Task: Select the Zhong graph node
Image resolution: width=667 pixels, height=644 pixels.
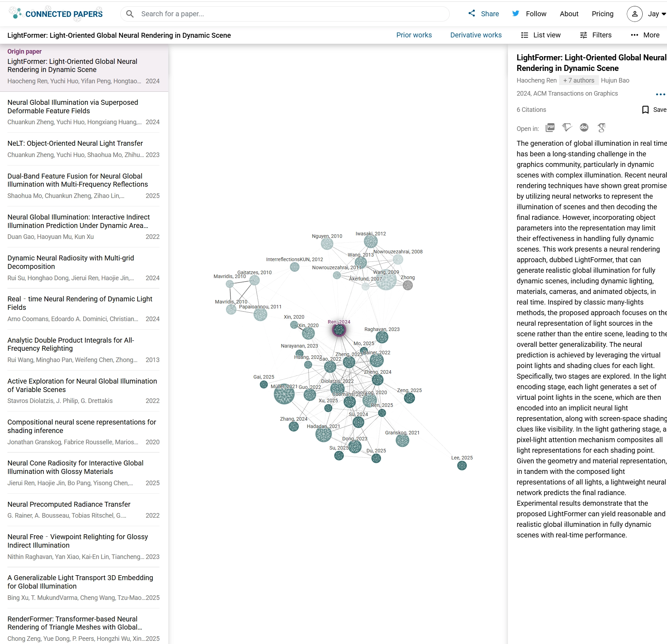Action: tap(408, 285)
